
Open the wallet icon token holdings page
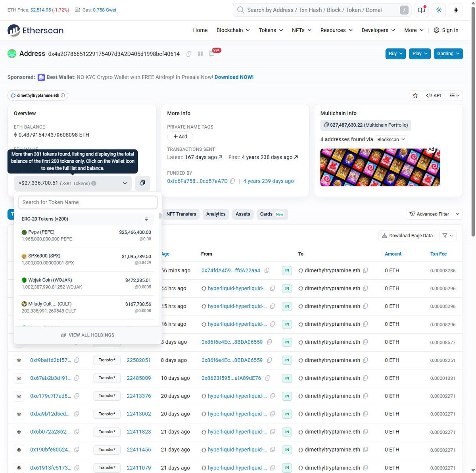[x=142, y=183]
